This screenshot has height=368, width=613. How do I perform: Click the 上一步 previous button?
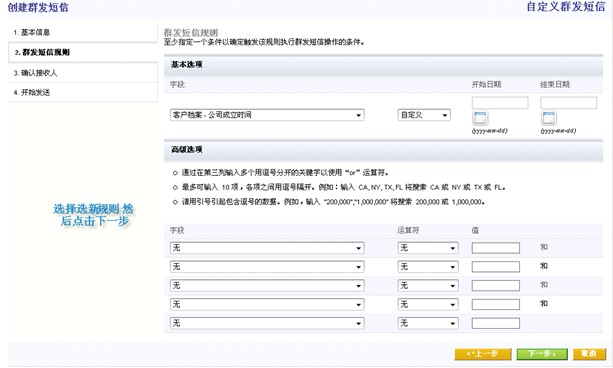(x=483, y=354)
